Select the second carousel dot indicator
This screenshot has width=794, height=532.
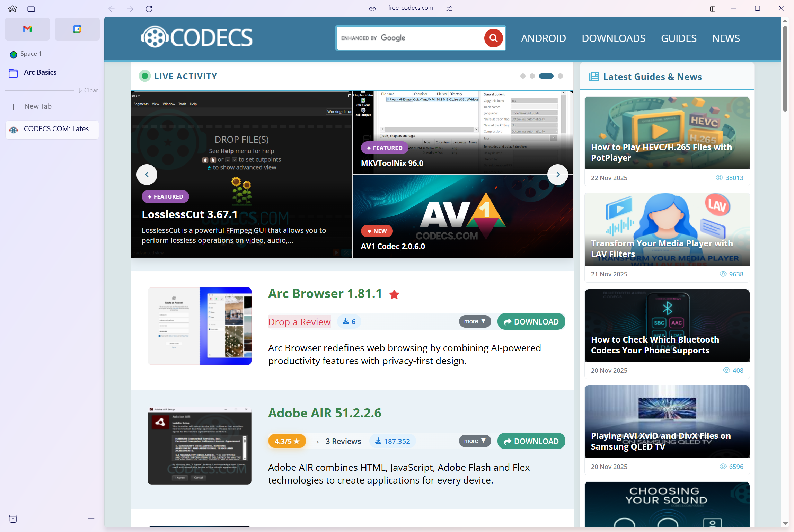pos(532,76)
